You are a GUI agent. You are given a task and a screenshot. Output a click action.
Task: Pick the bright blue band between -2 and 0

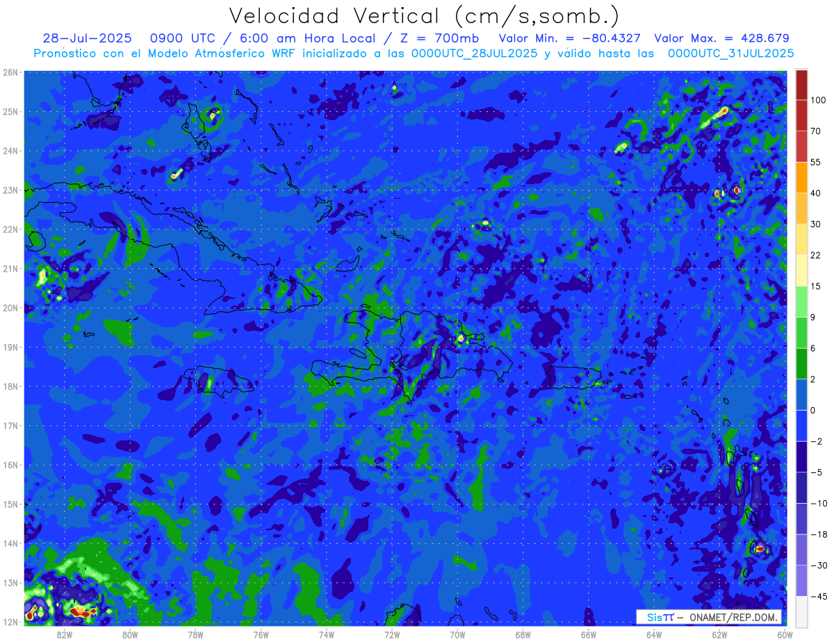pos(801,425)
